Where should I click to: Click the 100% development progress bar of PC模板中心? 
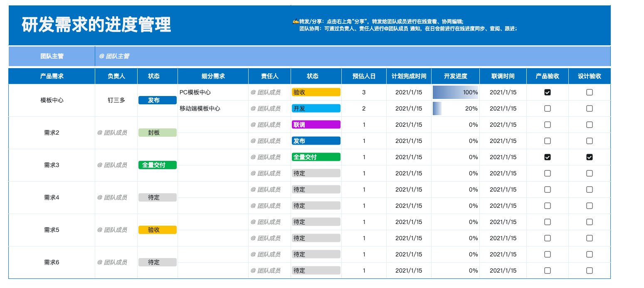[456, 92]
